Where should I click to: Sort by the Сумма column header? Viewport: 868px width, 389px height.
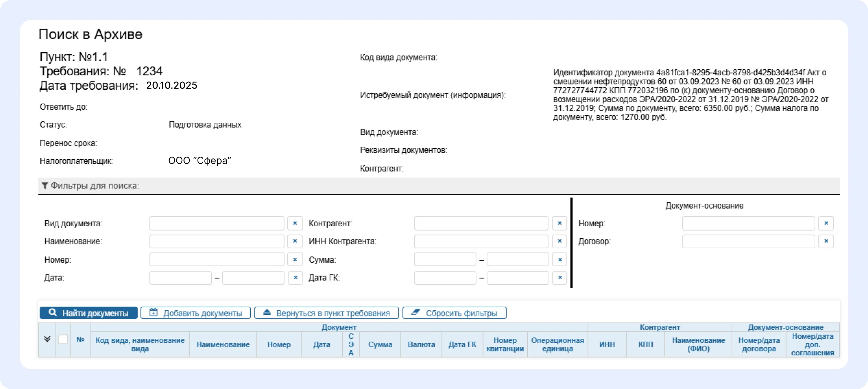(x=380, y=344)
